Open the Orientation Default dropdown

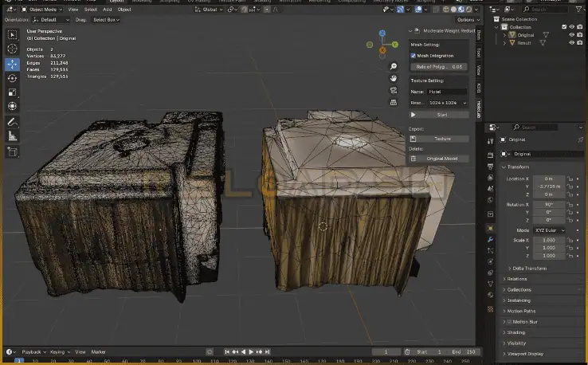coord(51,19)
